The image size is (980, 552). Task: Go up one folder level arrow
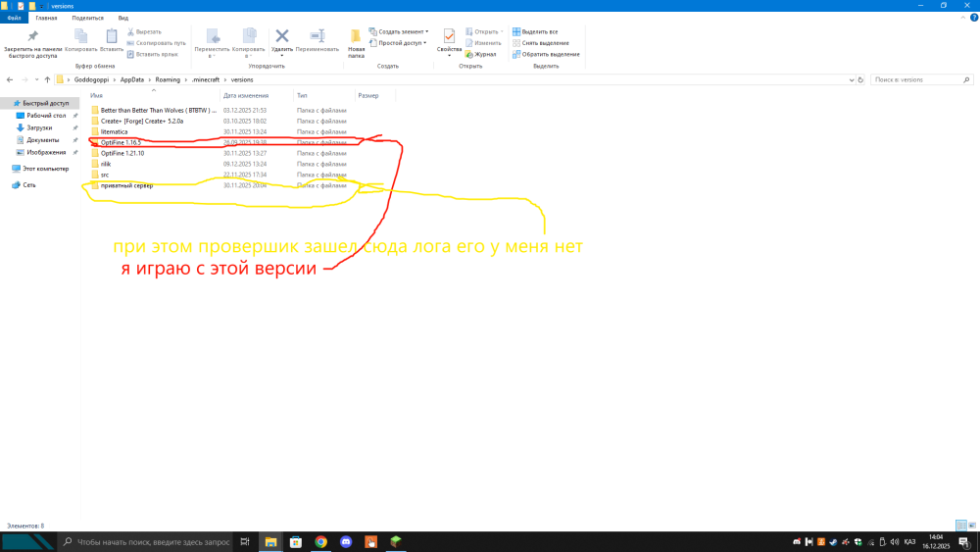tap(47, 80)
